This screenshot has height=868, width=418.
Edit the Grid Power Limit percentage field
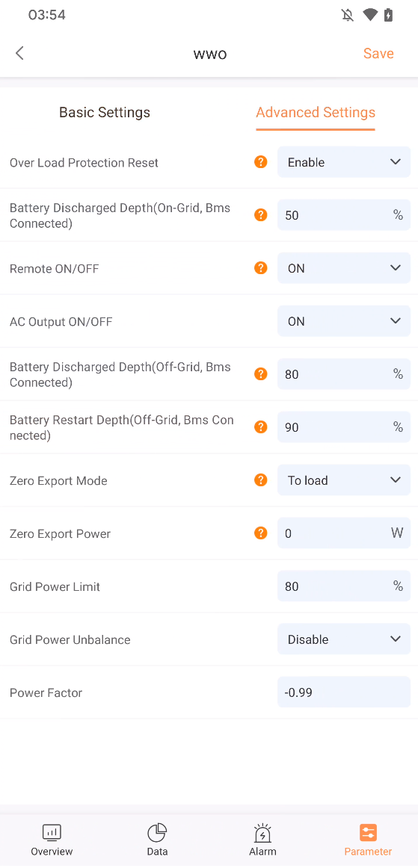click(x=344, y=586)
